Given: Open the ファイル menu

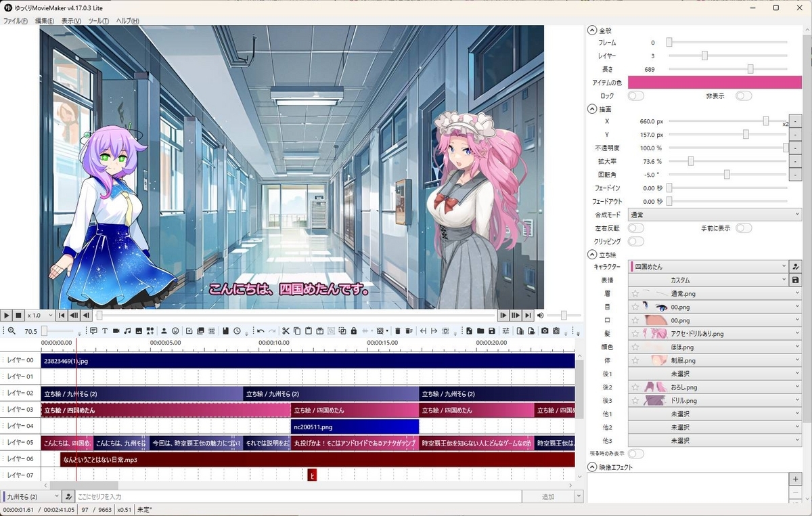Looking at the screenshot, I should (16, 21).
